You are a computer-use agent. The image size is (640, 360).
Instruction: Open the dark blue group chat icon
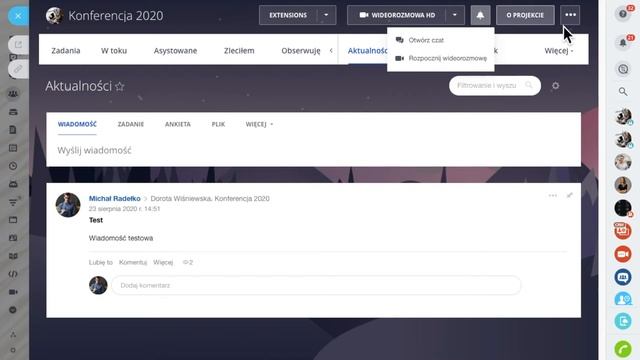tap(623, 277)
